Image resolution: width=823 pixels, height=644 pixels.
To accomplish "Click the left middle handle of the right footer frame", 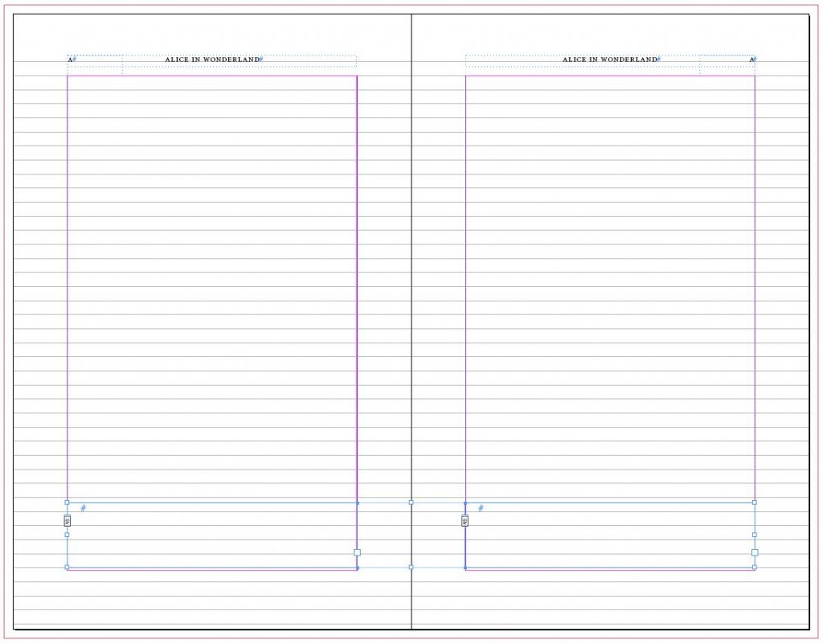I will pyautogui.click(x=465, y=535).
